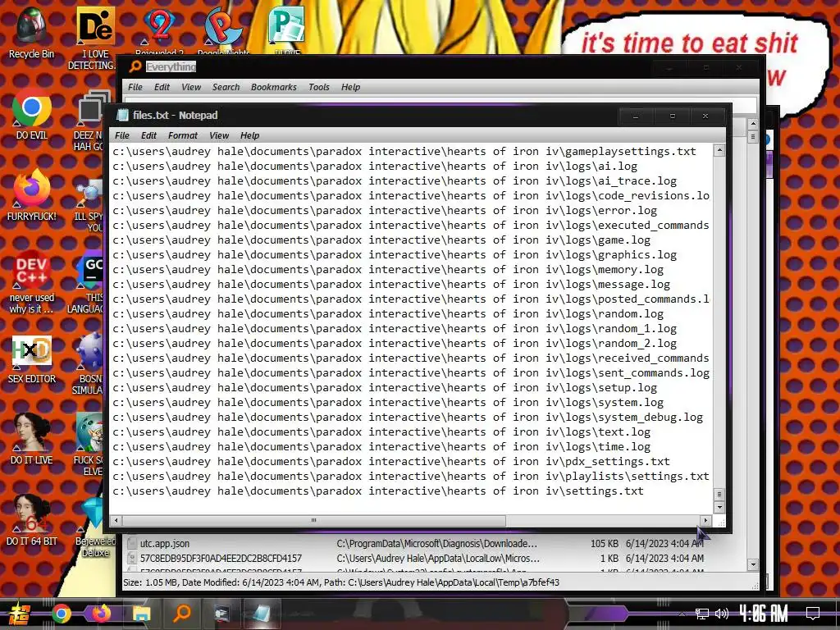Screen dimensions: 840x630
Task: Open the FURRYFUCK! Firefox desktop icon
Action: (x=31, y=195)
